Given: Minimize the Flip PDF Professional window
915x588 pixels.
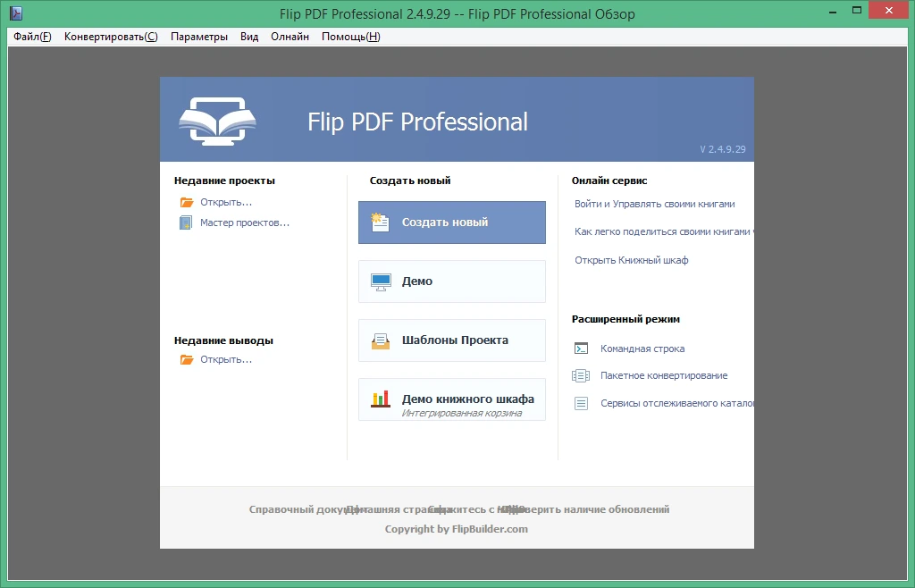Looking at the screenshot, I should click(833, 11).
